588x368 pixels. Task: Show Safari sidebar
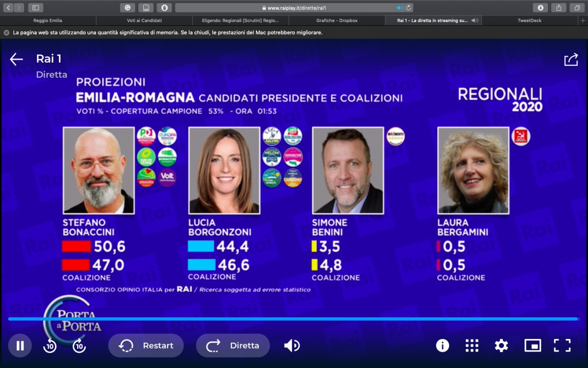coord(35,8)
